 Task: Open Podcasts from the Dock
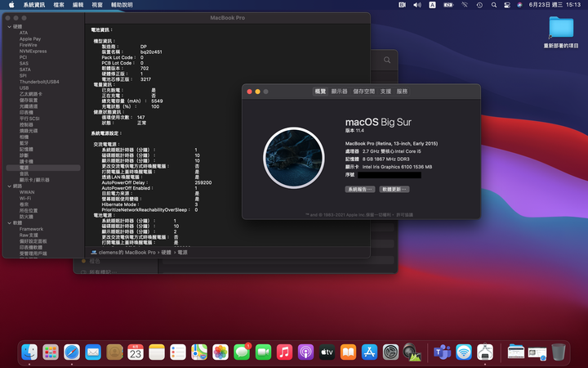click(305, 352)
